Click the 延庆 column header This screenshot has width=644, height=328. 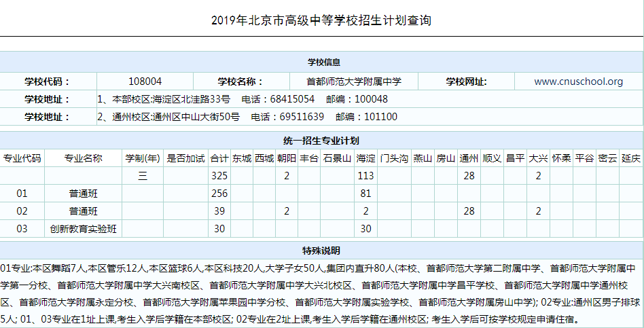click(x=631, y=158)
